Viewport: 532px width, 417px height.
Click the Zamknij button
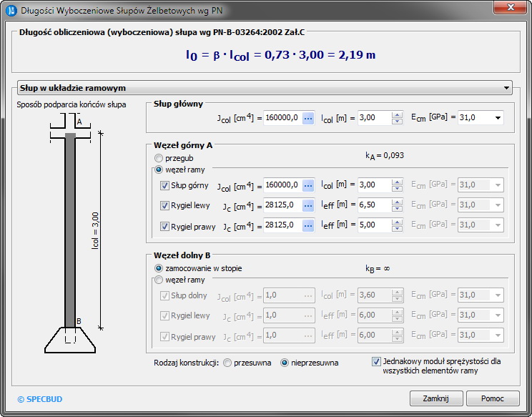point(435,398)
